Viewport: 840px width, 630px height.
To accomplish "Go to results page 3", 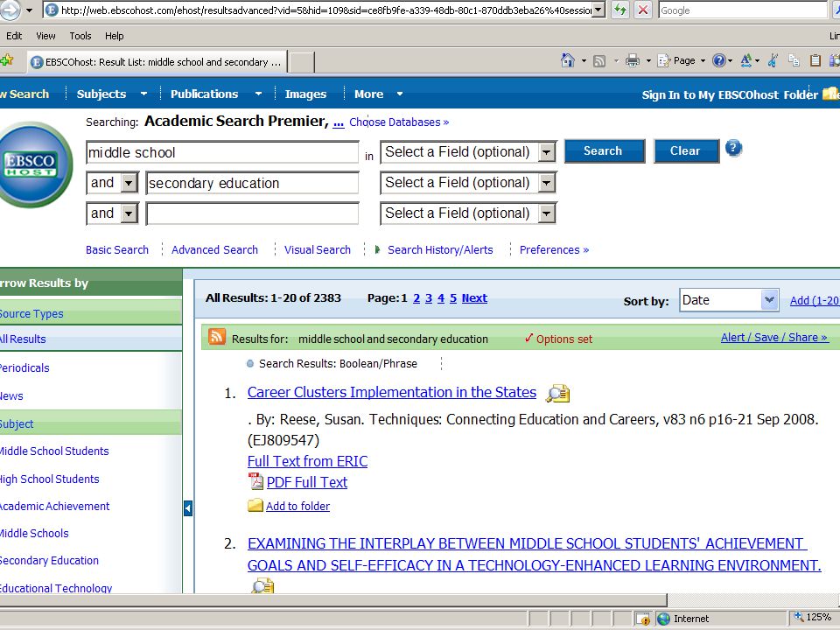I will coord(429,297).
